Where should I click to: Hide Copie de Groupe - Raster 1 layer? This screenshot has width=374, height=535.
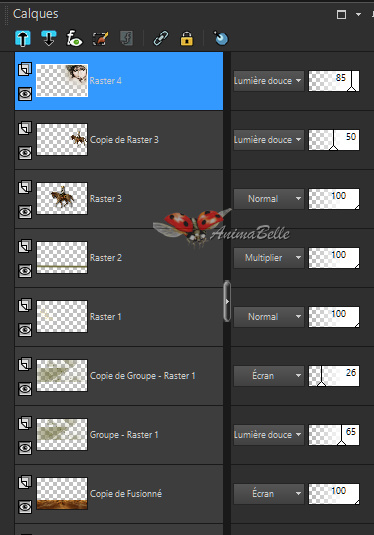pos(25,389)
